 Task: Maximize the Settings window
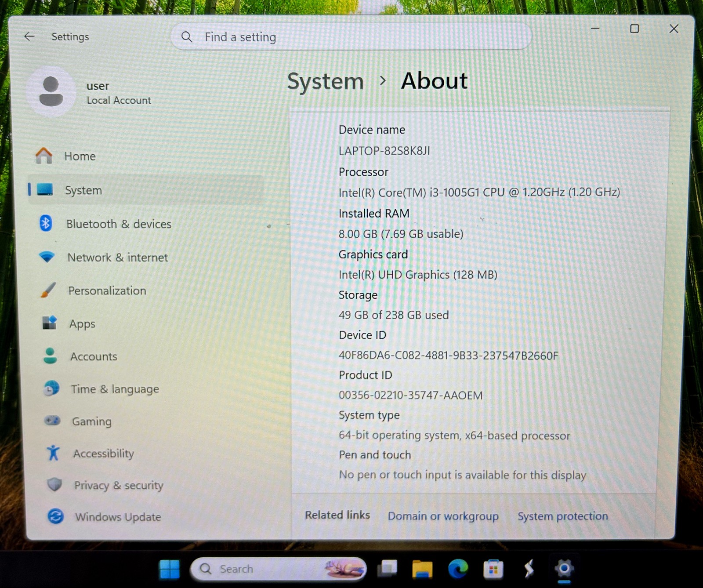click(634, 29)
